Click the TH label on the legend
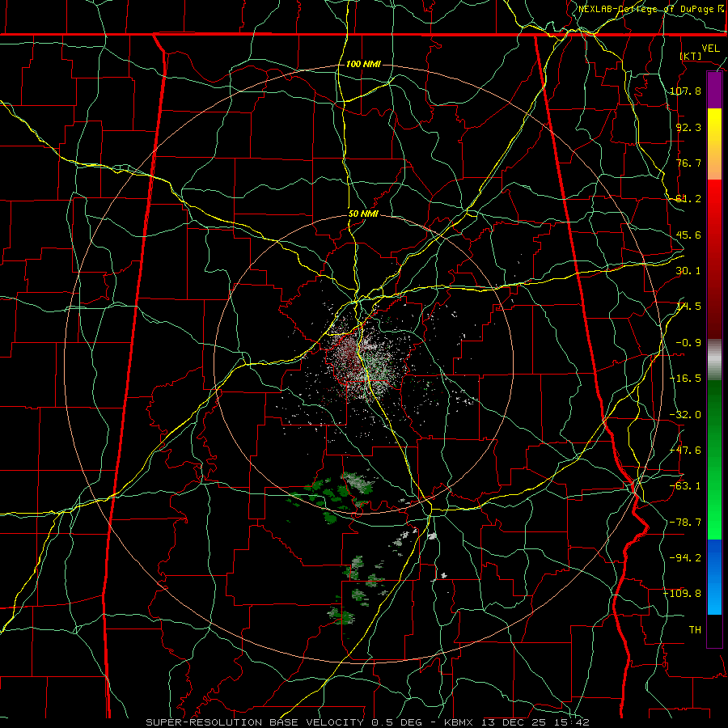This screenshot has height=728, width=728. click(695, 630)
